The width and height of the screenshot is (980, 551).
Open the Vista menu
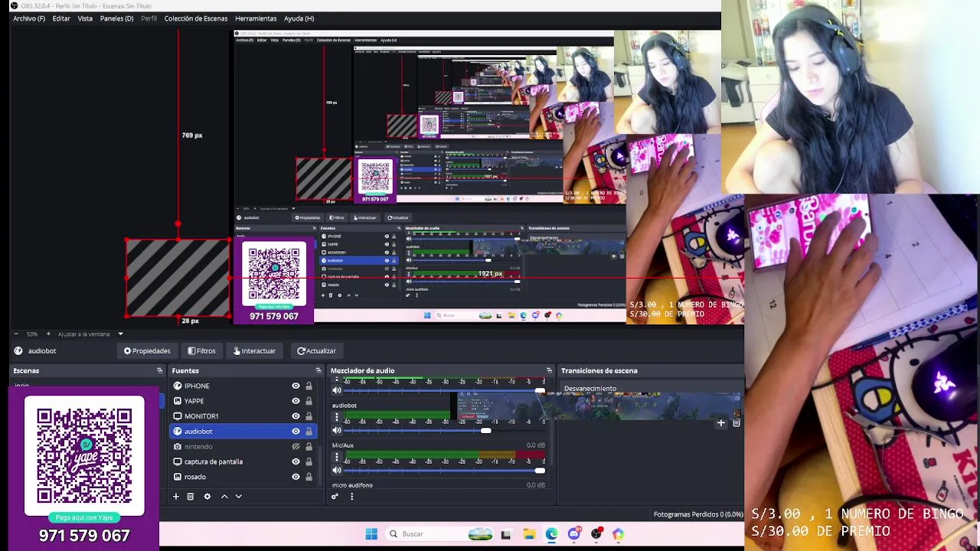pyautogui.click(x=85, y=18)
